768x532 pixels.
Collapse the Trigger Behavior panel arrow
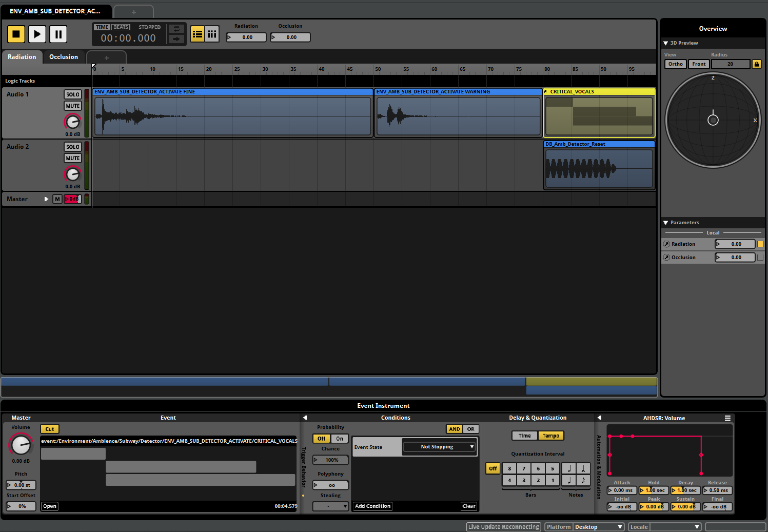click(x=305, y=418)
